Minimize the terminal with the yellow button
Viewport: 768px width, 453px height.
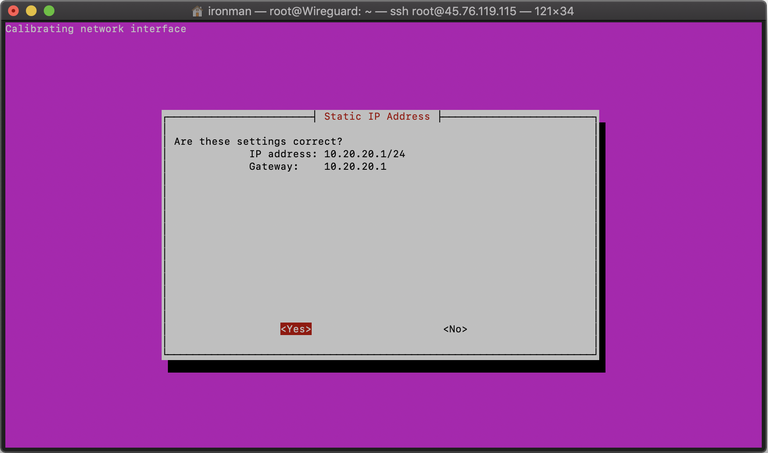click(31, 11)
